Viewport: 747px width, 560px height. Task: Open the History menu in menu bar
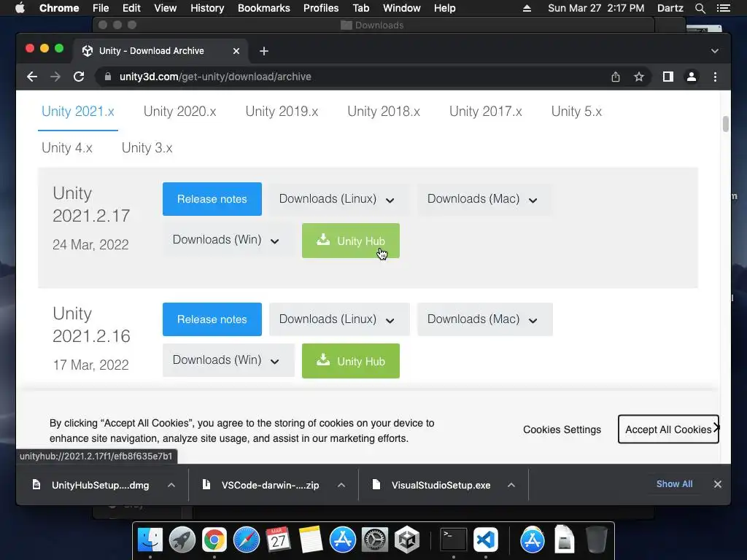coord(207,8)
